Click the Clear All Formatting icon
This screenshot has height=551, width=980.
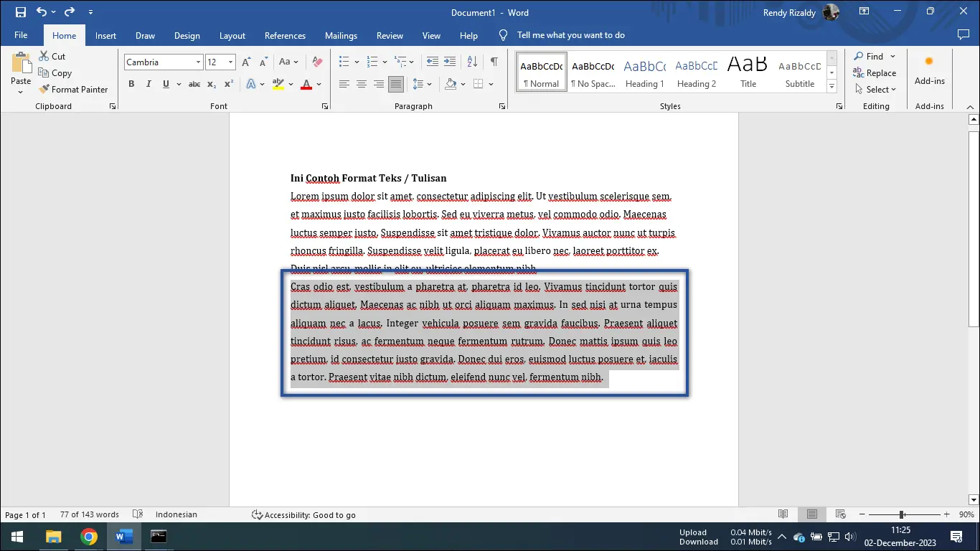(318, 62)
